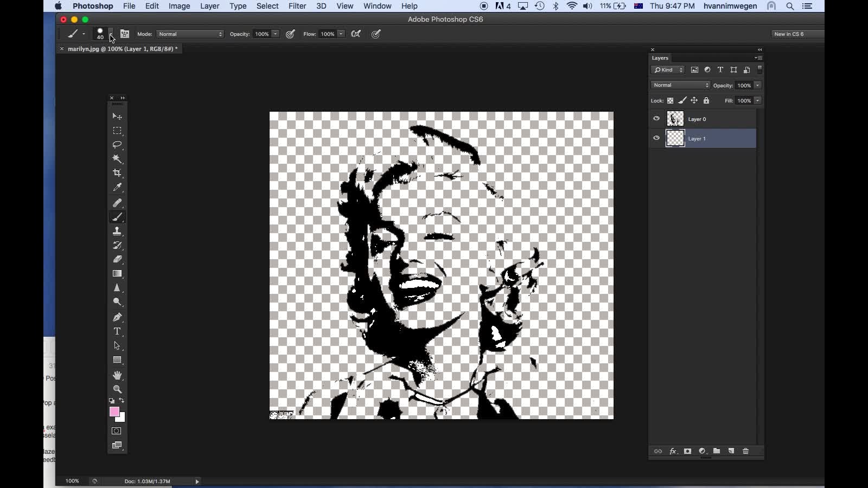The image size is (868, 488).
Task: Select the History Brush tool
Action: coord(117,245)
